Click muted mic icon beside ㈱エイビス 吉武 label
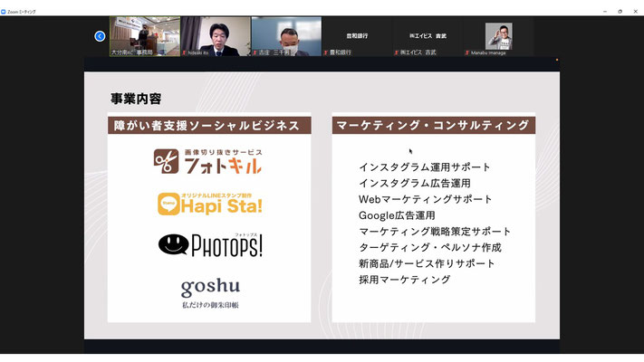Image resolution: width=644 pixels, height=362 pixels. pyautogui.click(x=397, y=52)
